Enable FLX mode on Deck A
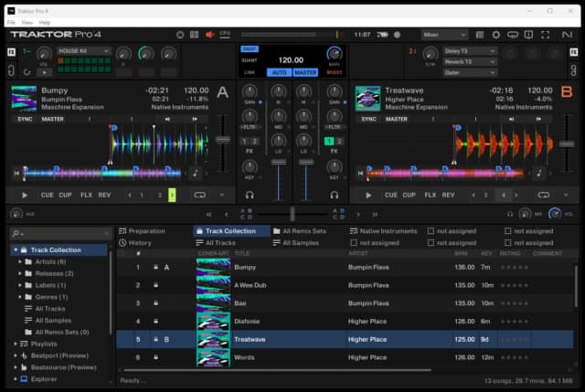This screenshot has height=392, width=585. tap(86, 195)
